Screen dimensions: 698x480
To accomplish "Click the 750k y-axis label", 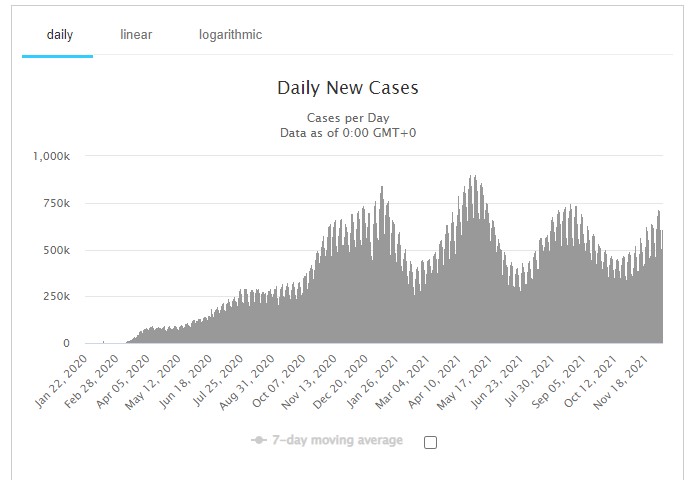I will 53,204.
